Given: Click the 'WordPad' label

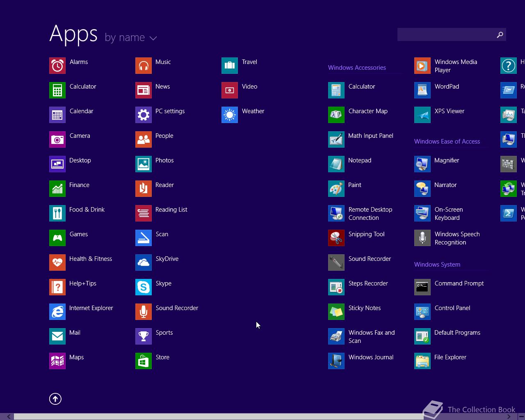Looking at the screenshot, I should coord(447,87).
